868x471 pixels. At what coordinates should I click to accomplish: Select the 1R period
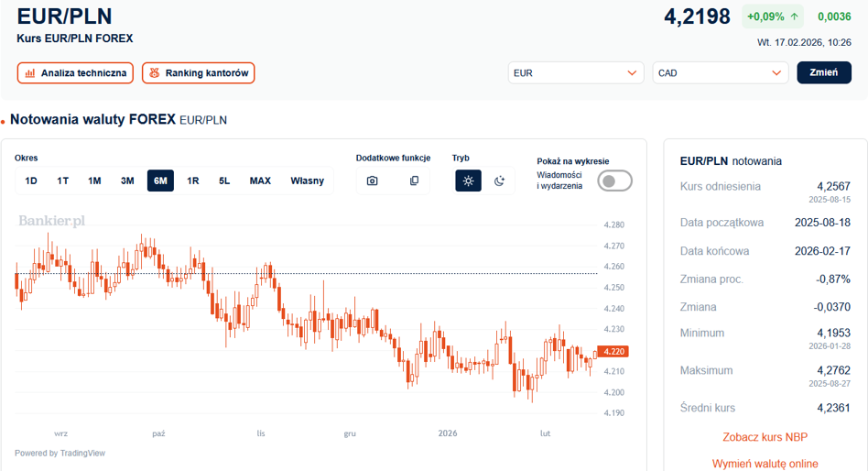tap(192, 181)
